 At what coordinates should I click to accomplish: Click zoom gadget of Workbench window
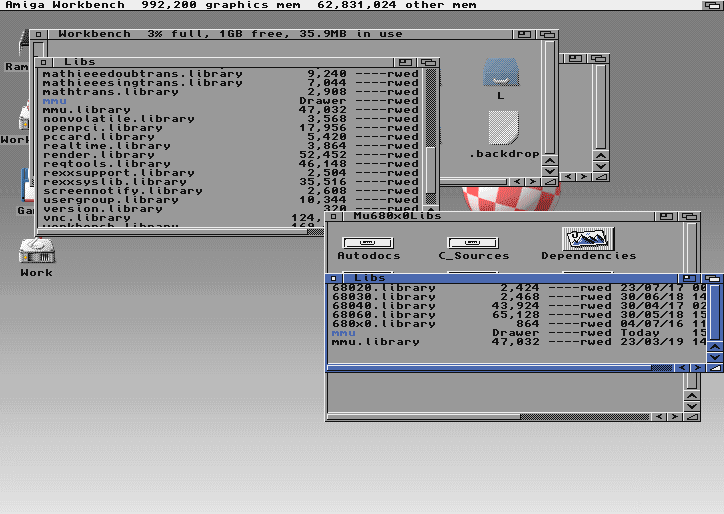coord(524,34)
